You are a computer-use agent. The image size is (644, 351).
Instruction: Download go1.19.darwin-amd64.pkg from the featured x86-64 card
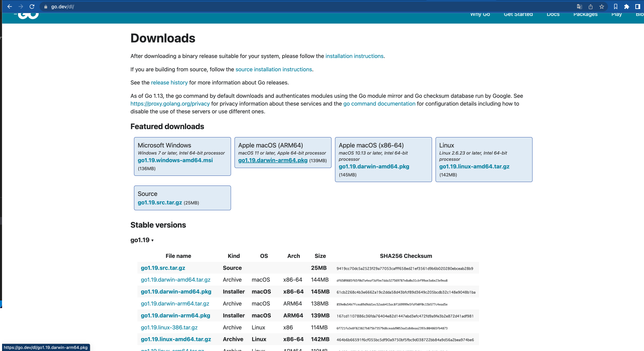pos(374,166)
